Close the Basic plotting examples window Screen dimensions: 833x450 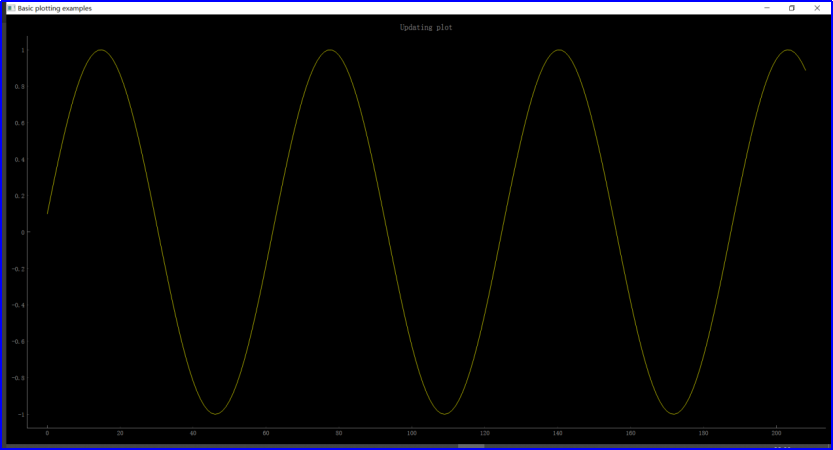[817, 8]
